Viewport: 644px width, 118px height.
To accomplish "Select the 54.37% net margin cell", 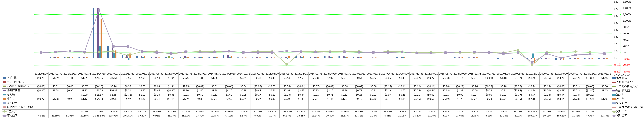I will pyautogui.click(x=286, y=116).
